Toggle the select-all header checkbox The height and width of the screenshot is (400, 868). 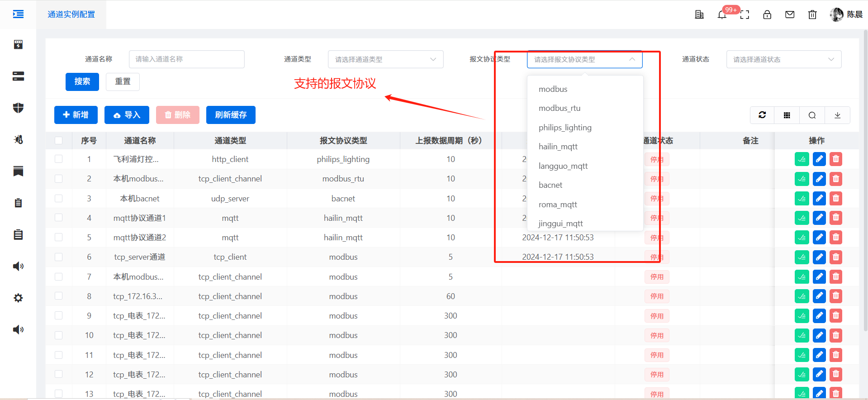[x=59, y=140]
